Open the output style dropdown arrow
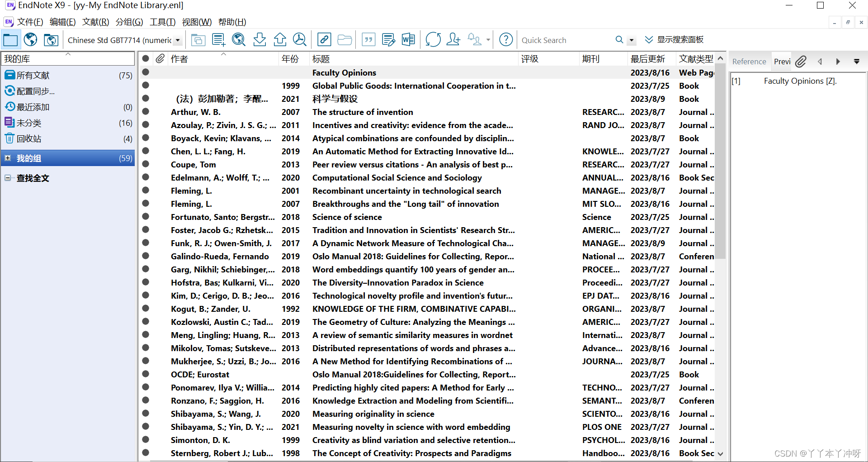 coord(178,40)
